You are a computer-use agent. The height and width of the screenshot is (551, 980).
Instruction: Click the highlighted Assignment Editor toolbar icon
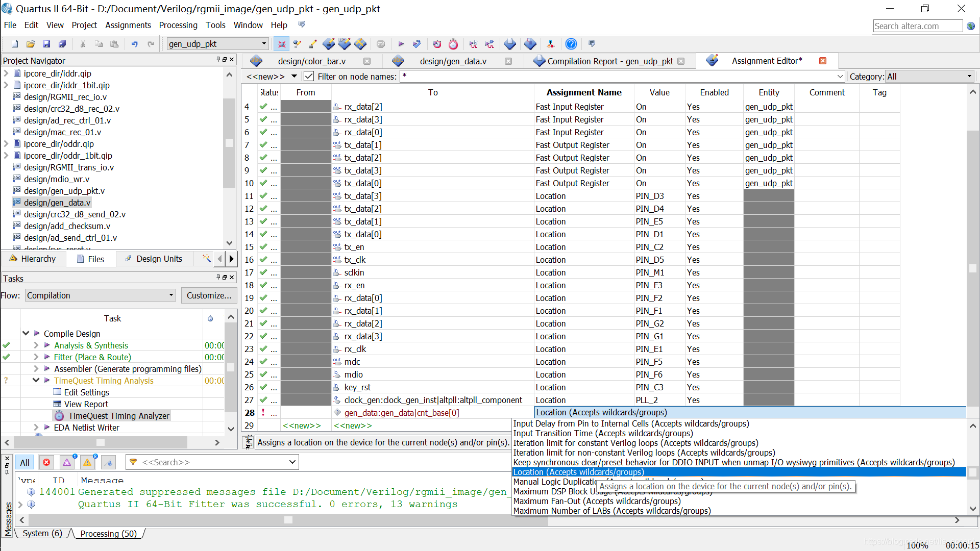click(x=281, y=44)
